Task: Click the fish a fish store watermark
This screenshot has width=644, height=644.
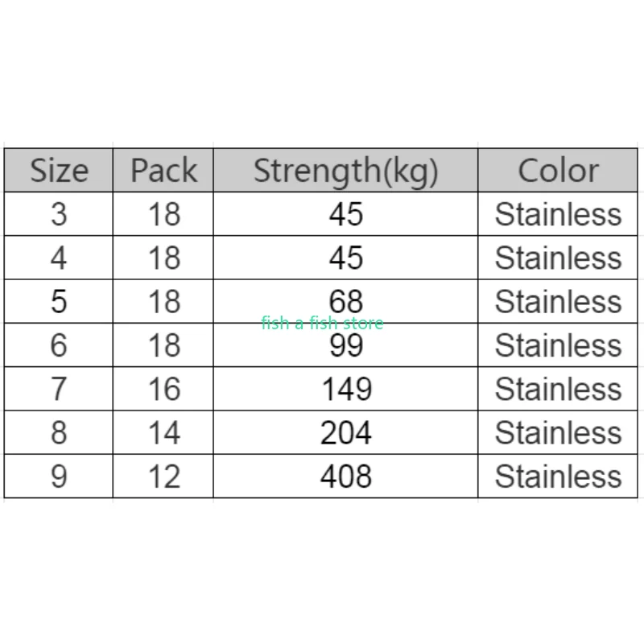Action: (x=322, y=324)
